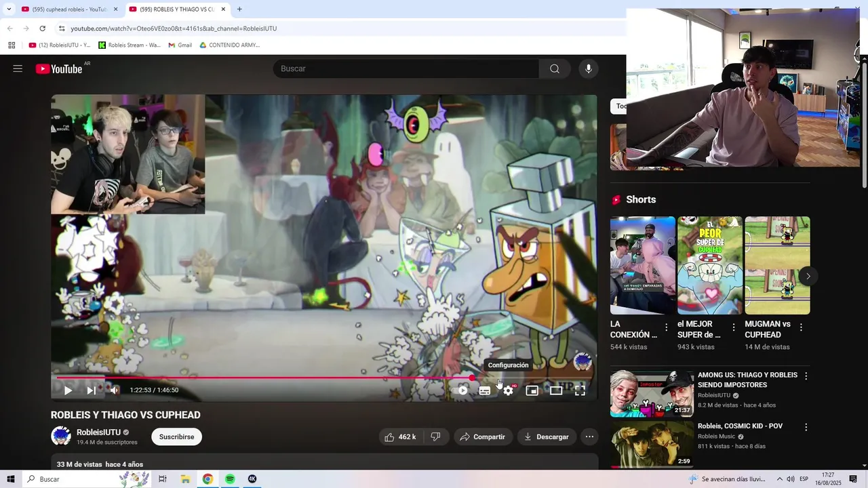Go to the YouTube home logo
This screenshot has width=868, height=488.
(59, 68)
